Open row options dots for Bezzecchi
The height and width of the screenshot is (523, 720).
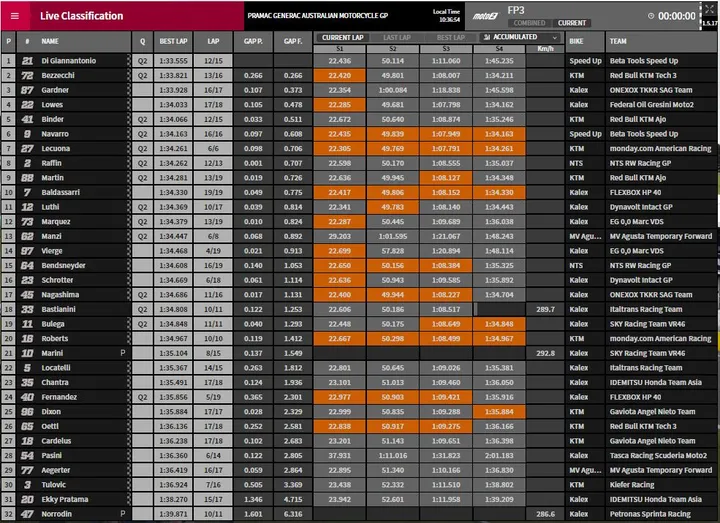coord(128,75)
